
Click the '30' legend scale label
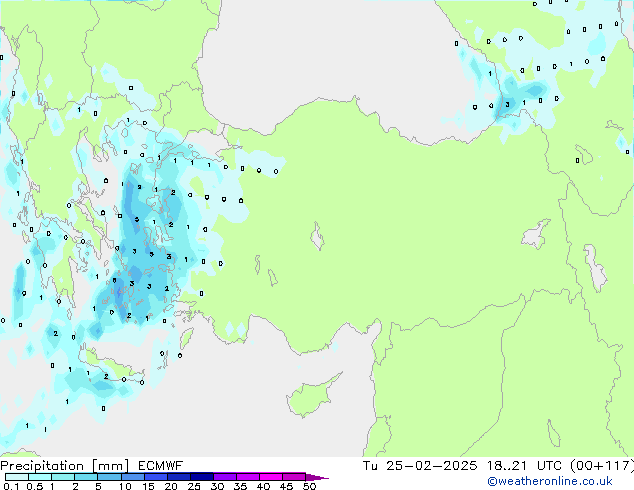(217, 486)
